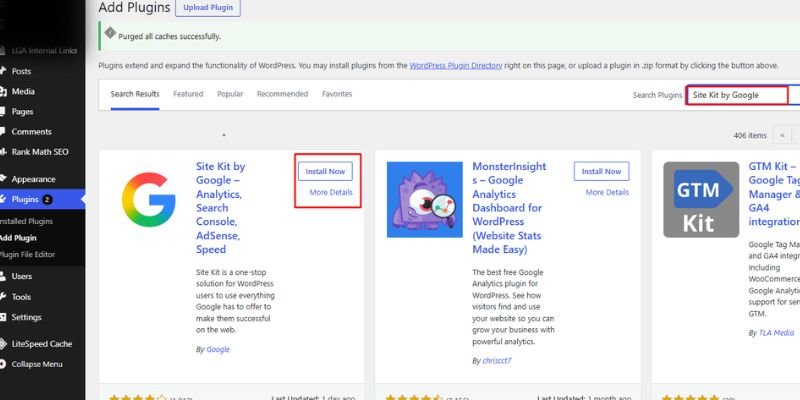800x400 pixels.
Task: Open MonsterInsights plugin title link
Action: [x=509, y=208]
